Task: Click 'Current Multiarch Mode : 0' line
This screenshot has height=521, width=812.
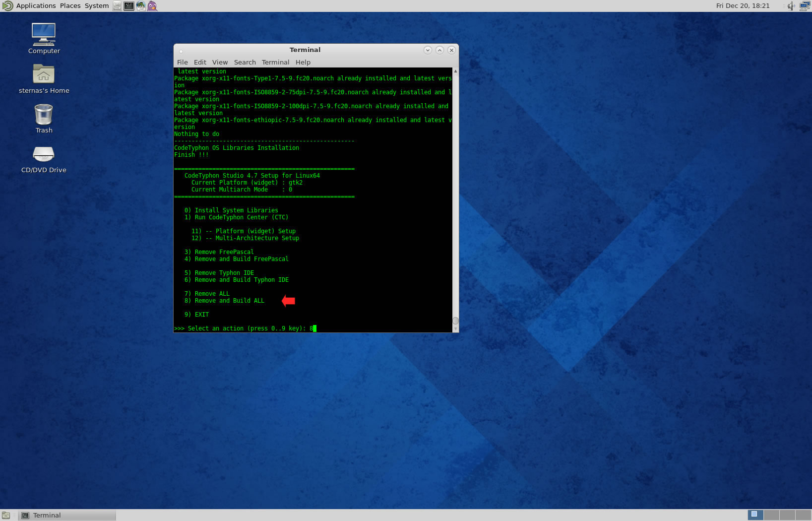Action: click(242, 190)
